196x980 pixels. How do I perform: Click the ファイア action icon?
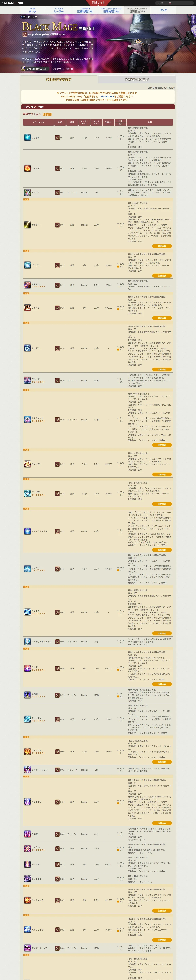27,168
